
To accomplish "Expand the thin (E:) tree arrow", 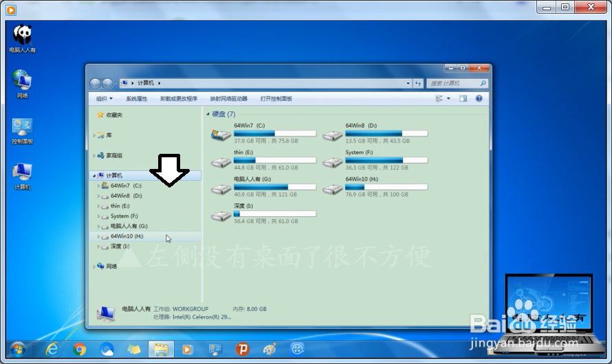I will [98, 206].
